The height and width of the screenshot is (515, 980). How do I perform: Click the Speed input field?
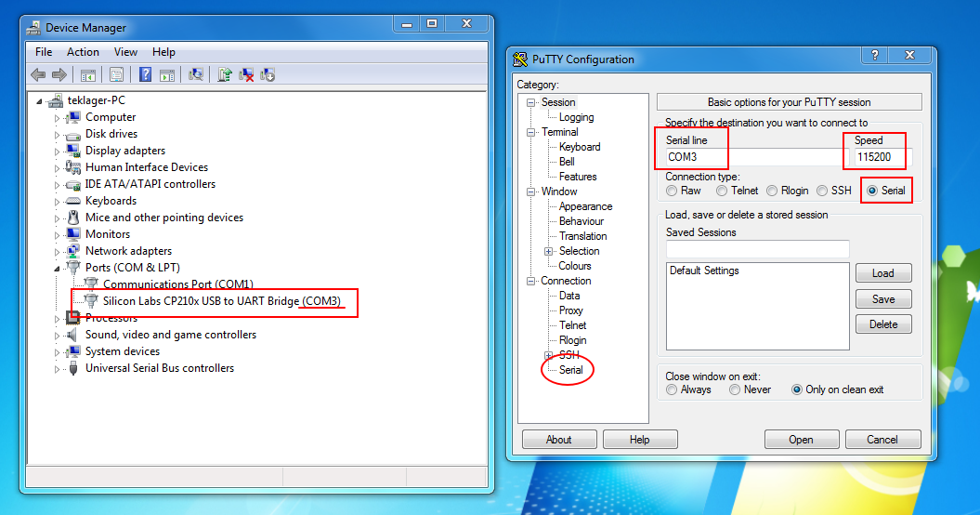[882, 157]
